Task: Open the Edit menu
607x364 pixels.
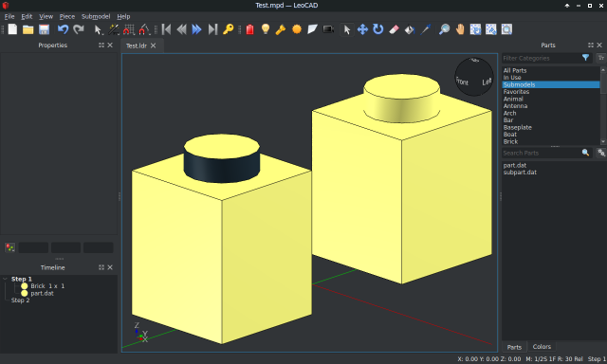Action: (x=27, y=16)
